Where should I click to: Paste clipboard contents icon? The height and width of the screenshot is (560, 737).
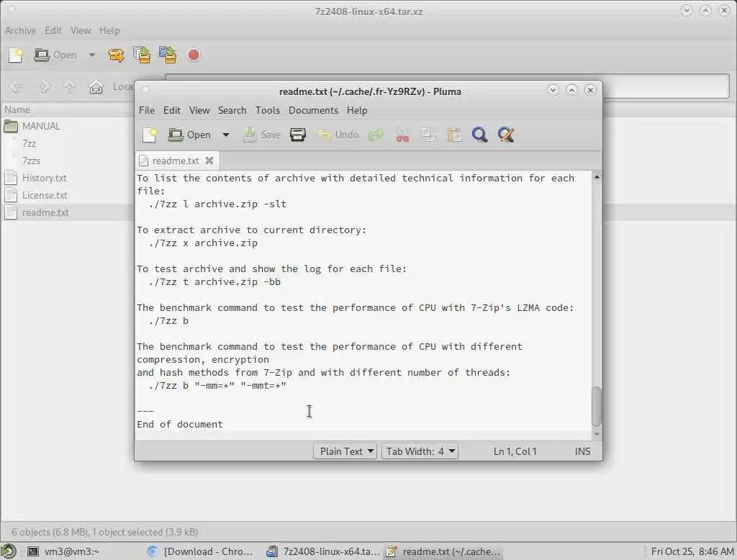pos(454,135)
